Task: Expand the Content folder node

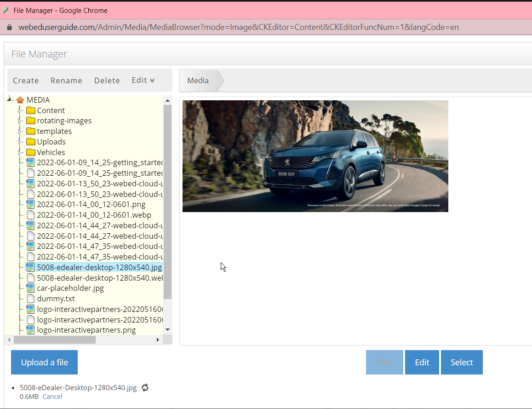Action: (x=18, y=110)
